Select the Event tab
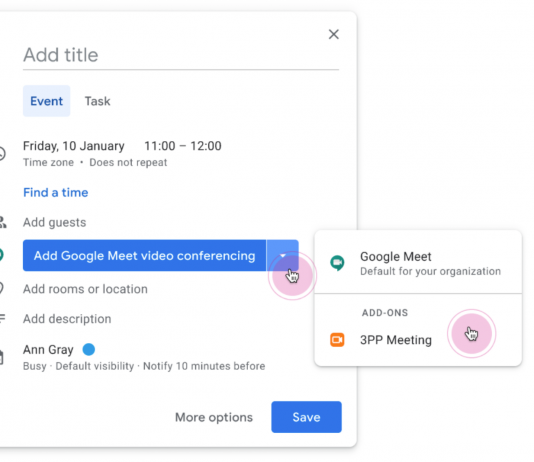This screenshot has width=534, height=462. point(47,101)
